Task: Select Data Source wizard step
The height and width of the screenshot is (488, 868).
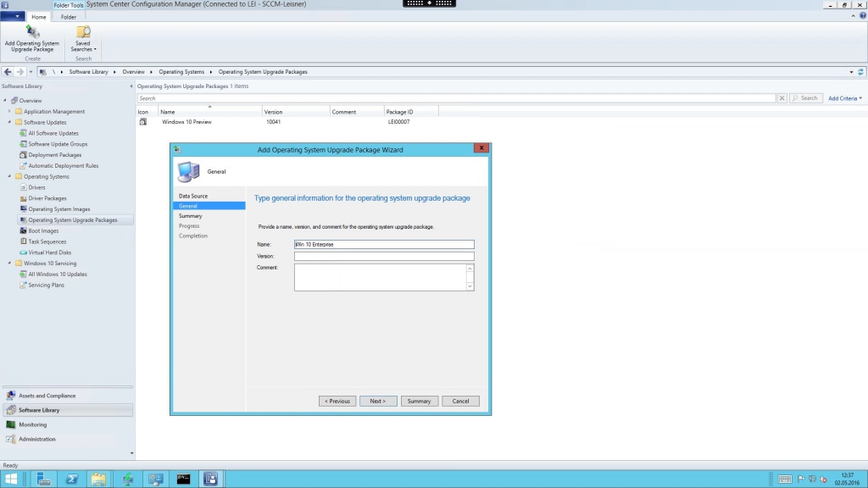Action: (193, 196)
